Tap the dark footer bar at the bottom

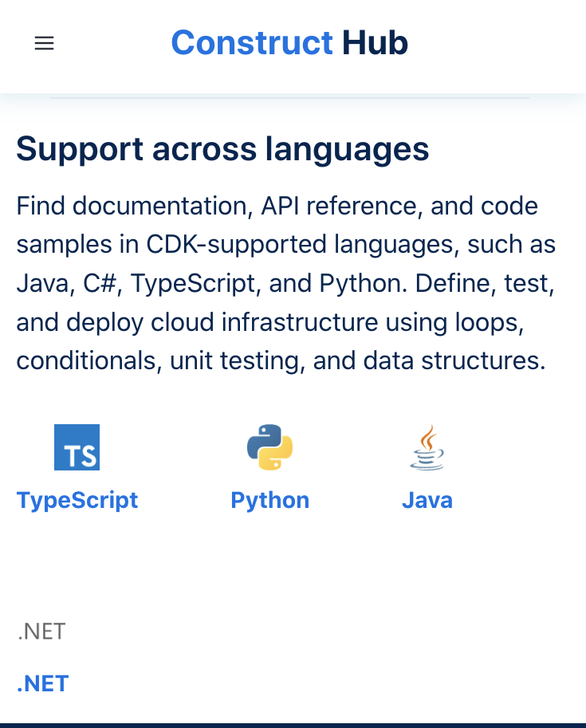293,724
